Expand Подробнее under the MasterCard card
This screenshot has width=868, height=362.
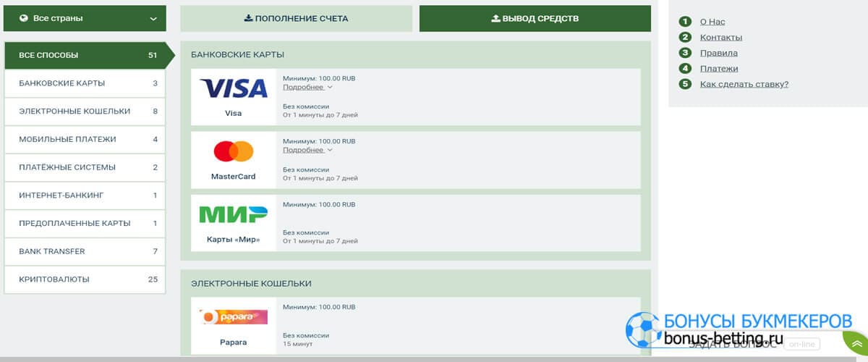tap(307, 150)
